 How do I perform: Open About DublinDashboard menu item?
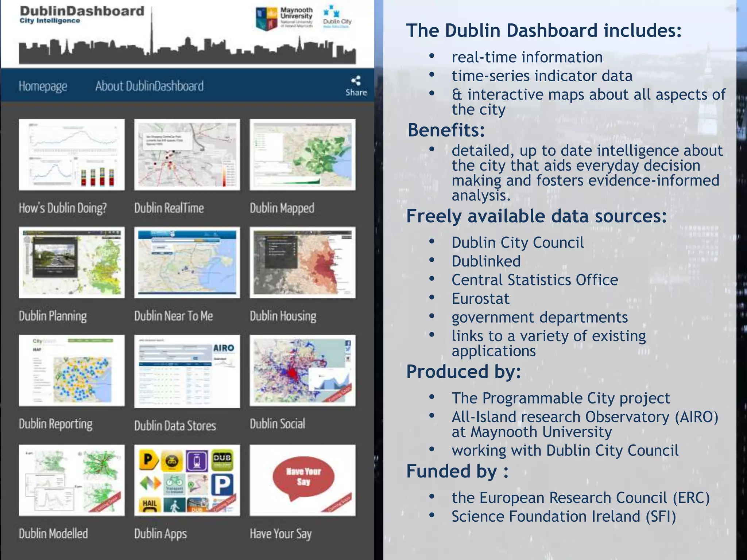150,86
